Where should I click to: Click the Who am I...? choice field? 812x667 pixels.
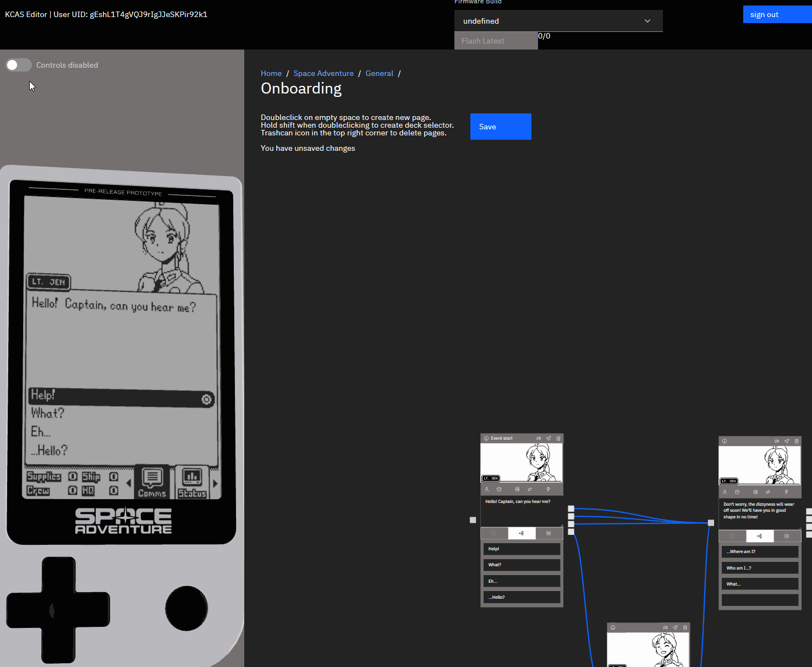click(x=759, y=568)
